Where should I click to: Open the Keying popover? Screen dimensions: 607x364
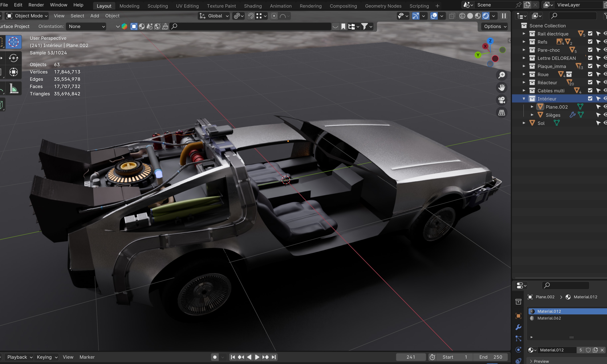point(47,357)
